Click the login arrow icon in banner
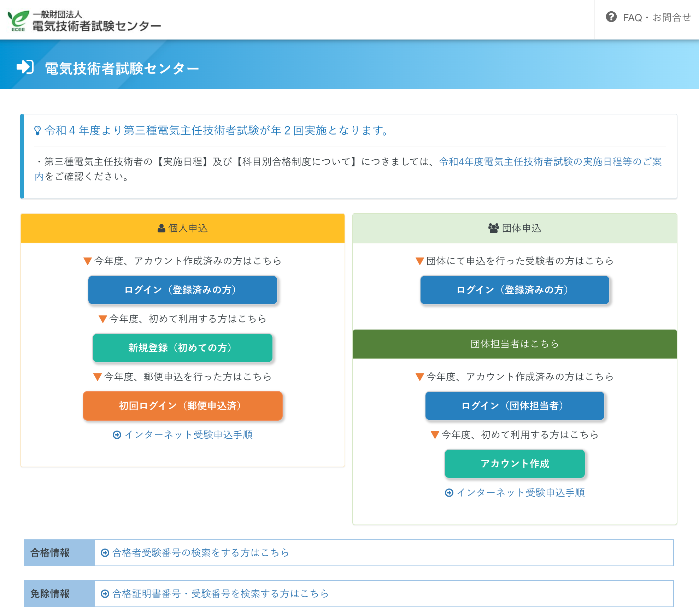Screen dimensions: 699x616 (25, 67)
